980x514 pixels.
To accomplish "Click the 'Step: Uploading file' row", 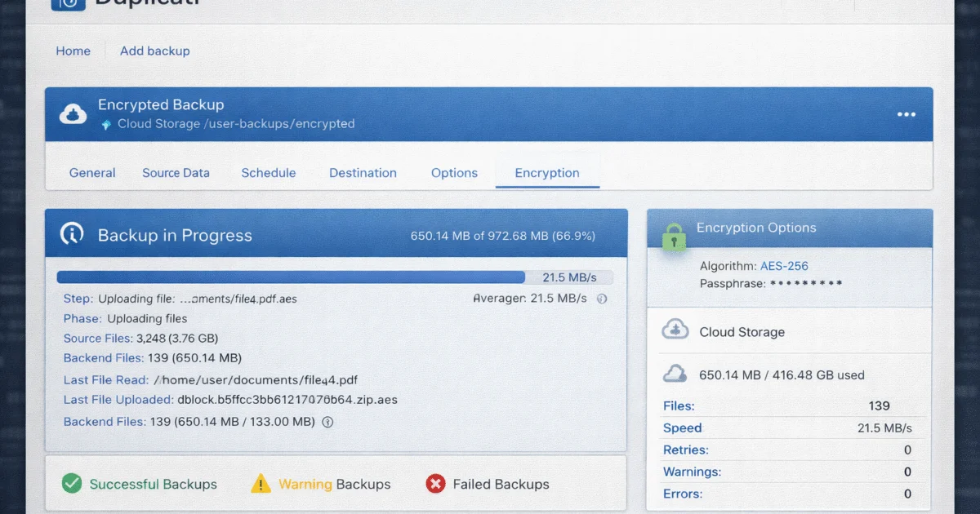I will point(180,299).
